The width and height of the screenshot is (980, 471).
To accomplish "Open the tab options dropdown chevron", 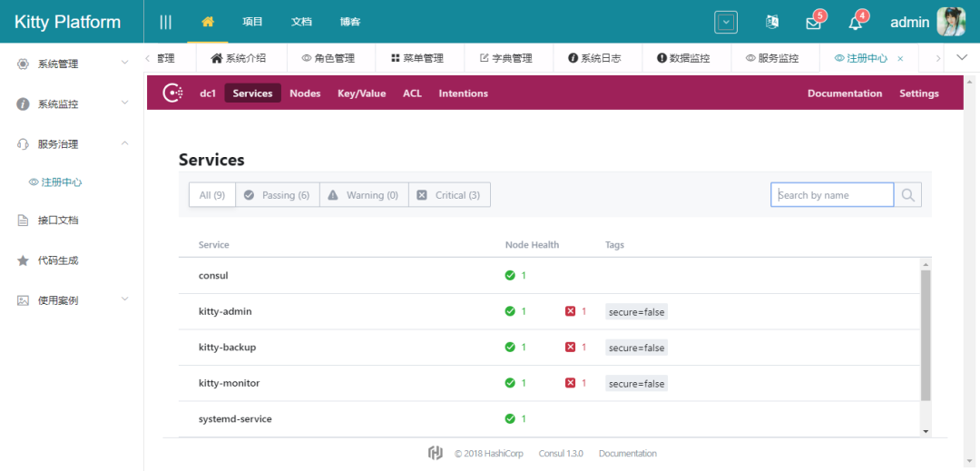I will (963, 57).
